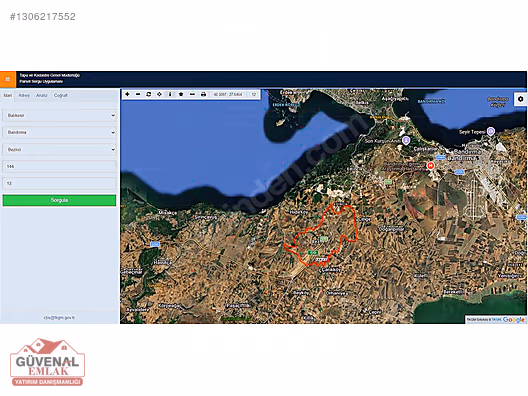This screenshot has width=528, height=396.
Task: Click the Paşaçiftlik label on map
Action: coord(238,305)
